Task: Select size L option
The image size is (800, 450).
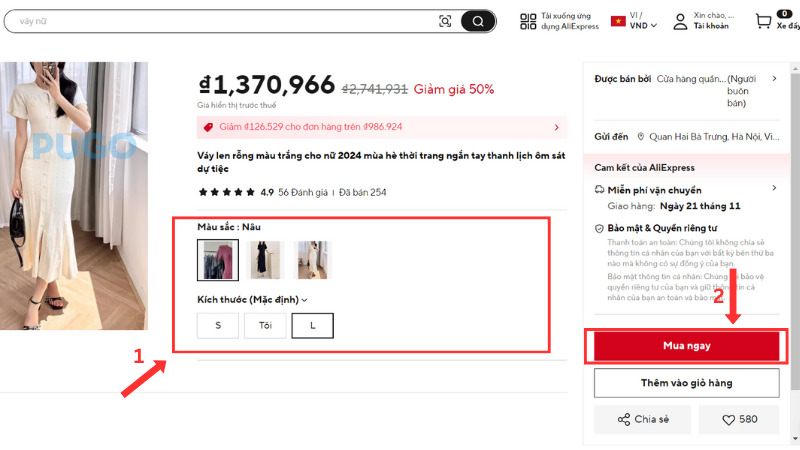Action: [312, 326]
